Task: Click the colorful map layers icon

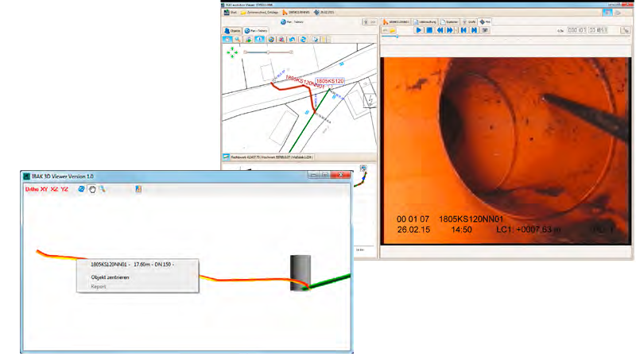Action: 281,39
